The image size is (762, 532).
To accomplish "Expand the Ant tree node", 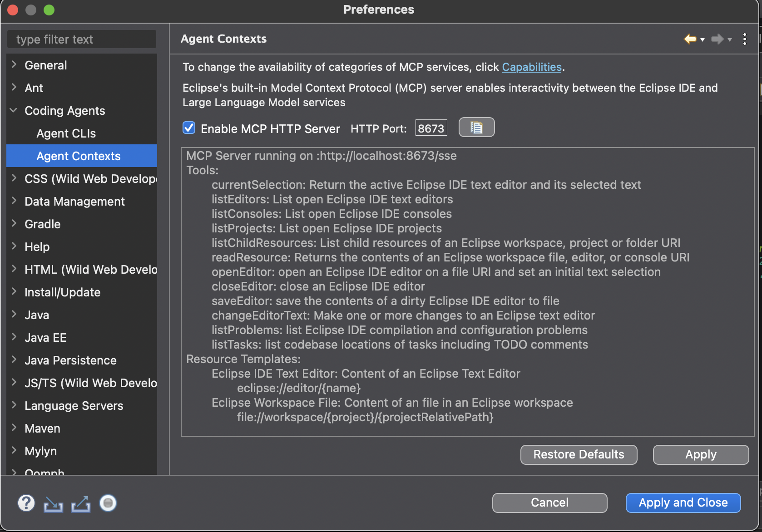I will click(x=14, y=87).
